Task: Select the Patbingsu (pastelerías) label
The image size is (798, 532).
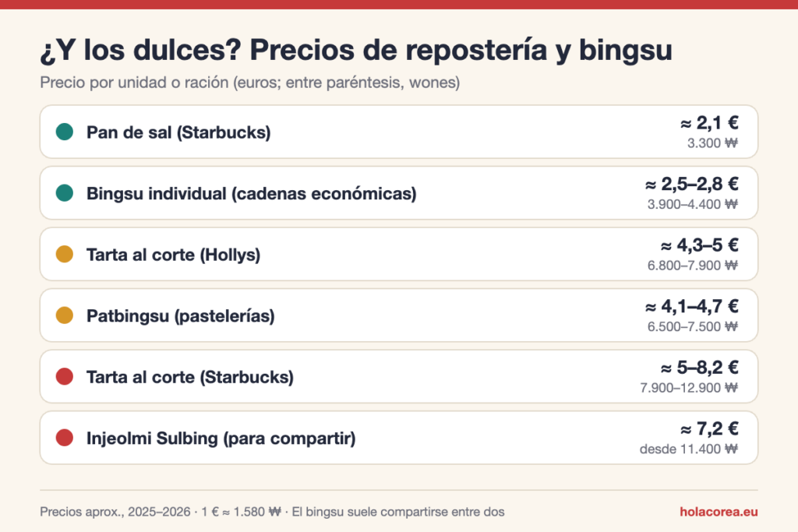Action: tap(181, 315)
